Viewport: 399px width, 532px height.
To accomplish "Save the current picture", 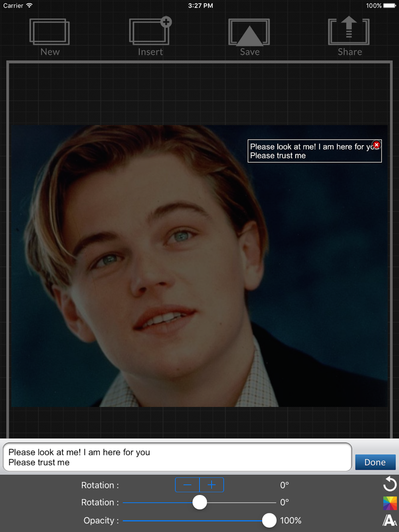I will 249,37.
